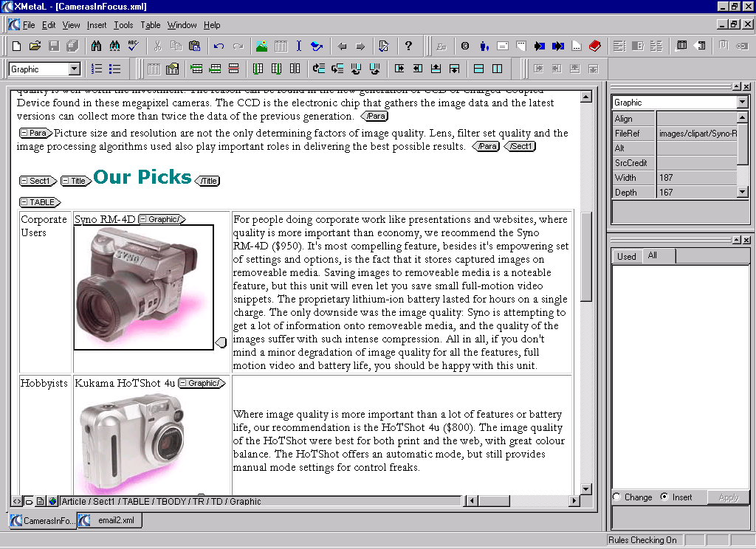Open the View menu
Image resolution: width=756 pixels, height=549 pixels.
(72, 25)
